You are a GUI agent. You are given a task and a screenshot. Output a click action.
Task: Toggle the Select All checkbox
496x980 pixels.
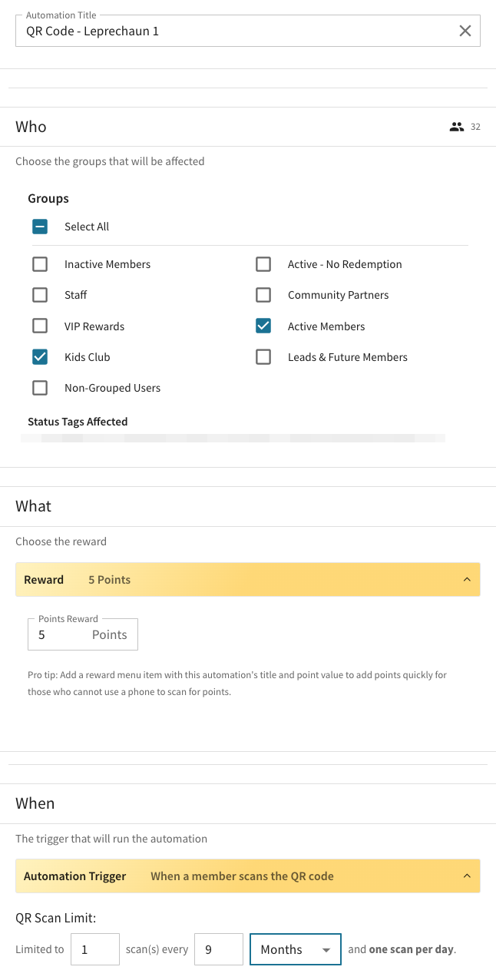[40, 227]
